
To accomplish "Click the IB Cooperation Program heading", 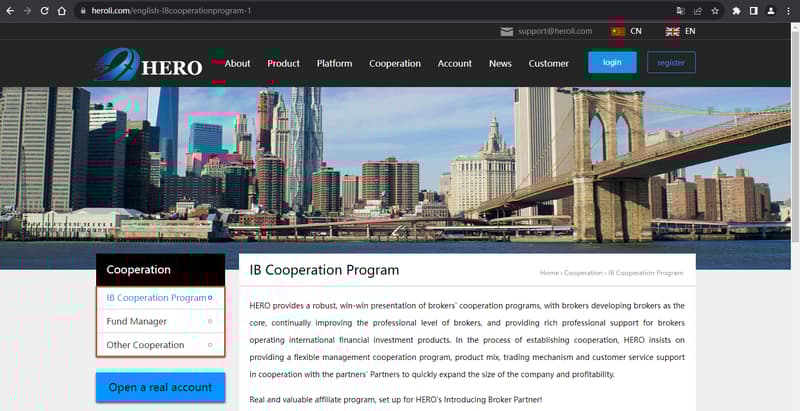I will [x=324, y=270].
